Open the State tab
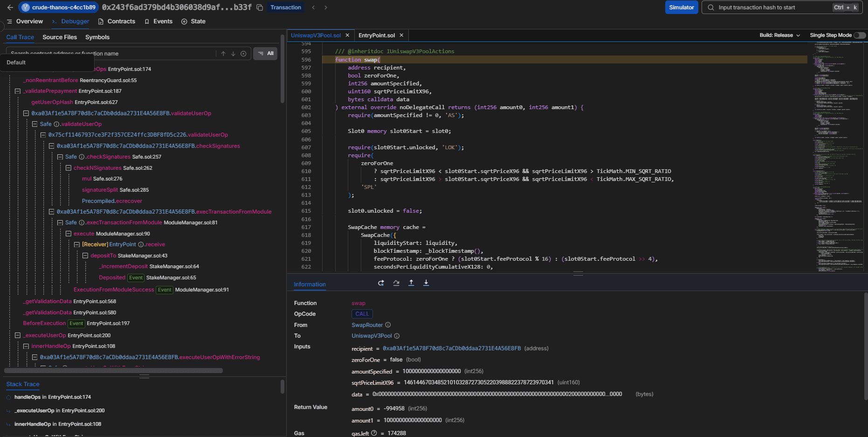The width and height of the screenshot is (868, 437). tap(193, 21)
